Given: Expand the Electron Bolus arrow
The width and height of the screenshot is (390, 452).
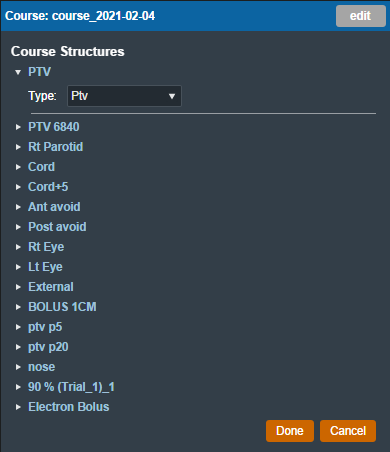Looking at the screenshot, I should [x=18, y=407].
